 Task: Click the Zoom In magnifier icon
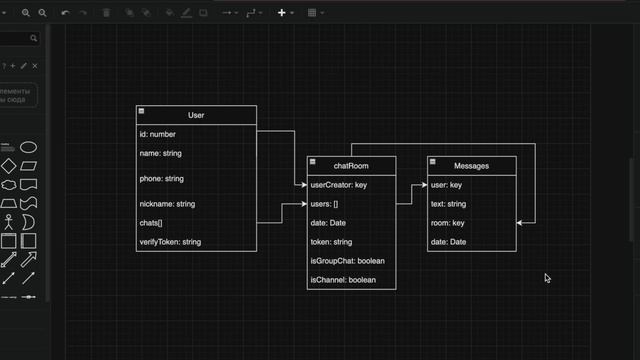pos(26,13)
